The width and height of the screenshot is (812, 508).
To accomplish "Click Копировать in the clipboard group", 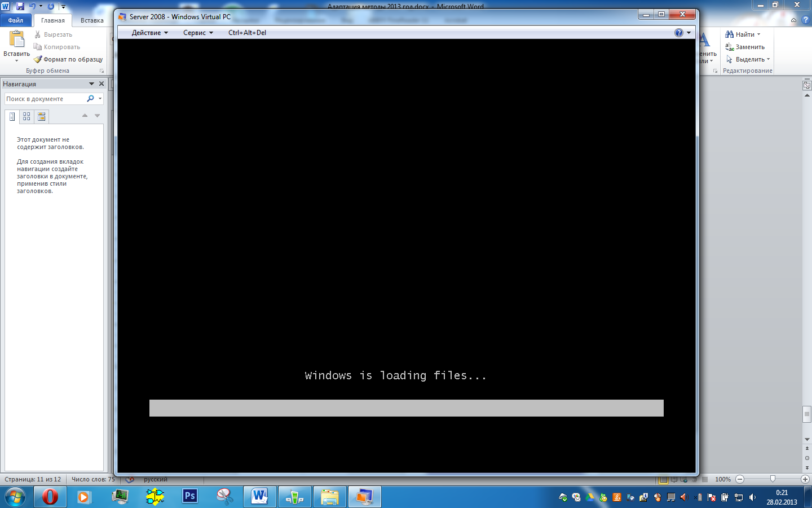I will pyautogui.click(x=57, y=47).
